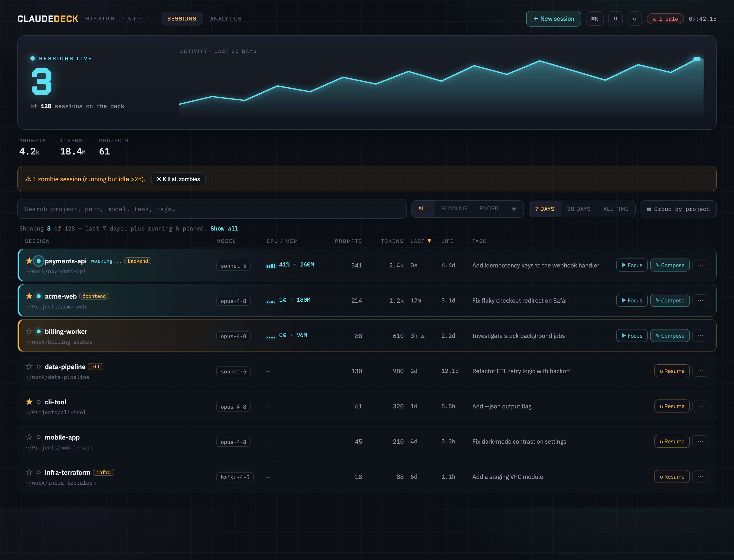734x560 pixels.
Task: Unpin the cli-tool star
Action: point(29,402)
